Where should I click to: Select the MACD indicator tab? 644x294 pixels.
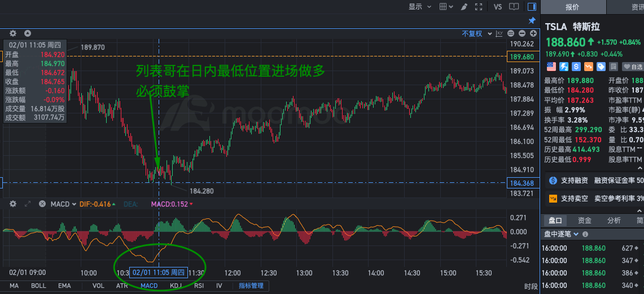pos(149,286)
